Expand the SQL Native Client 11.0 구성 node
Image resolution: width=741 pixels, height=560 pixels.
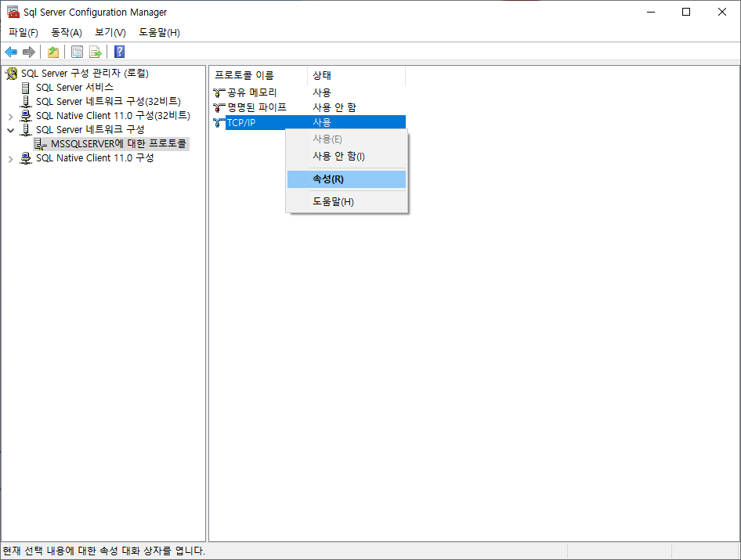point(11,159)
